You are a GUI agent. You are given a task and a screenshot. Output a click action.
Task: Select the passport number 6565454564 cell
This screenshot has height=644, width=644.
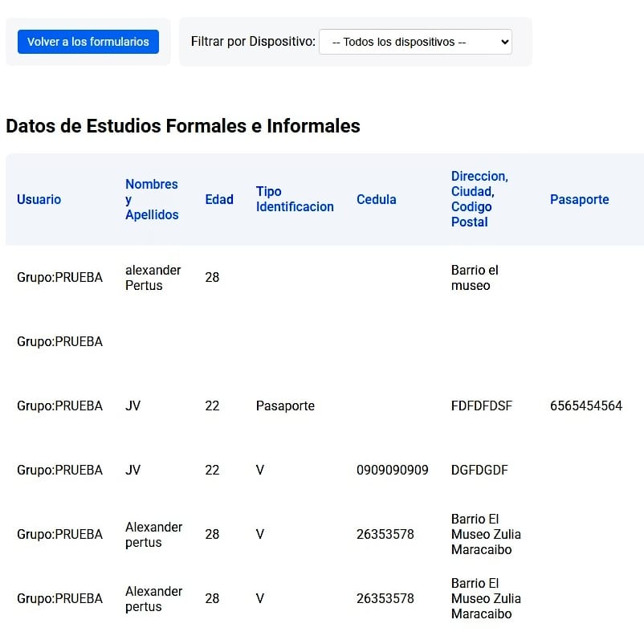click(585, 406)
